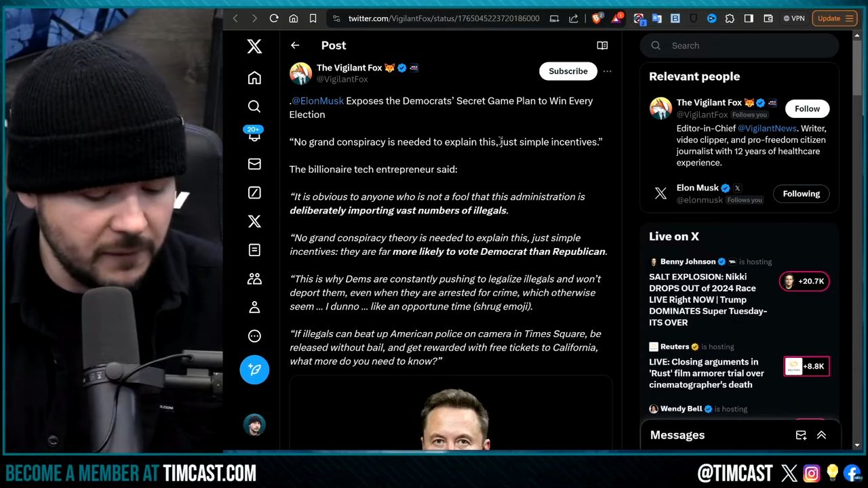The width and height of the screenshot is (868, 488).
Task: Open the Lists icon in sidebar
Action: pos(254,250)
